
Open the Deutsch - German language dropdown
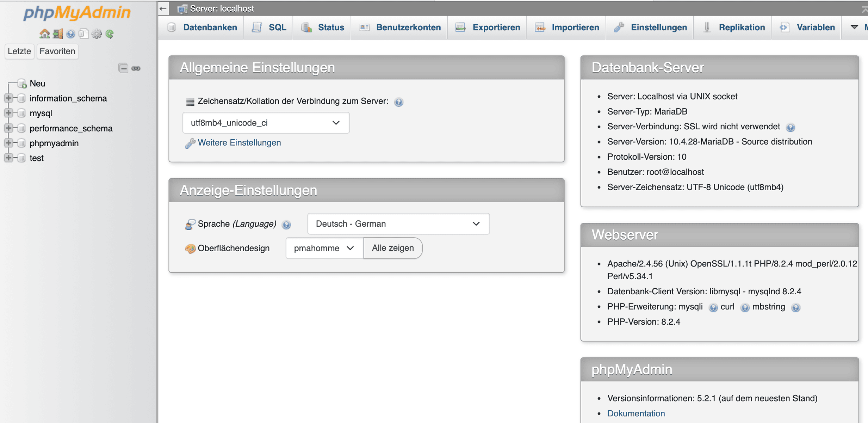(x=398, y=223)
